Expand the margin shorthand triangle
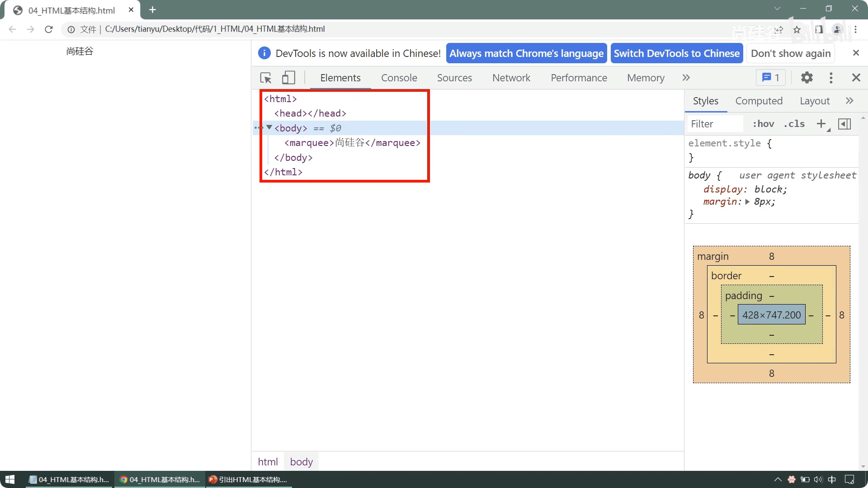 (x=747, y=202)
